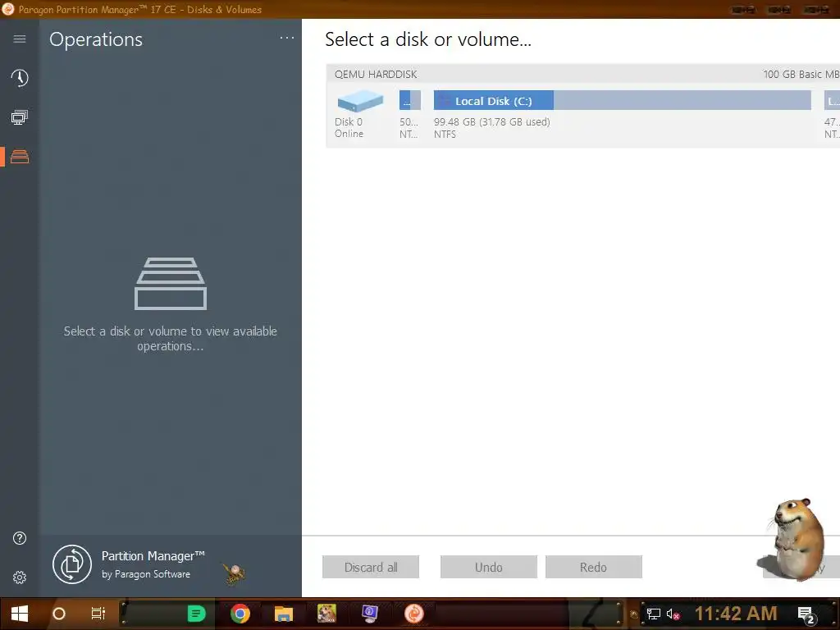Click the Discard all button
Screen dimensions: 840x630
pos(371,567)
